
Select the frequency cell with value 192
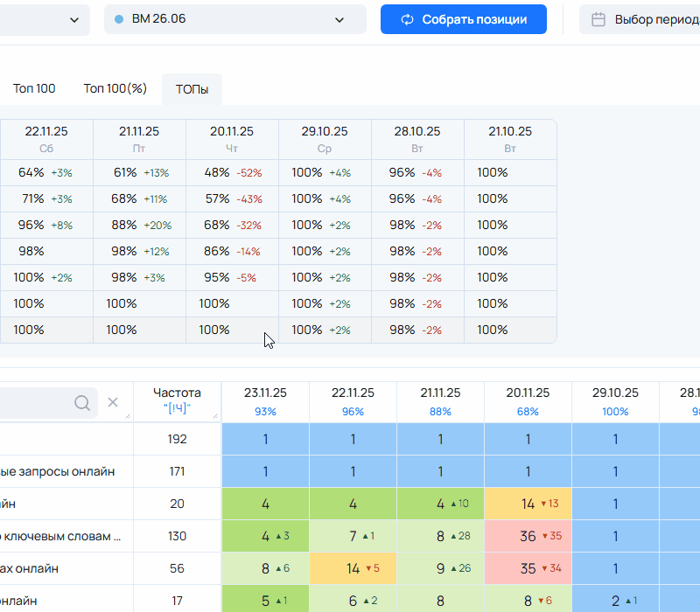pos(177,439)
